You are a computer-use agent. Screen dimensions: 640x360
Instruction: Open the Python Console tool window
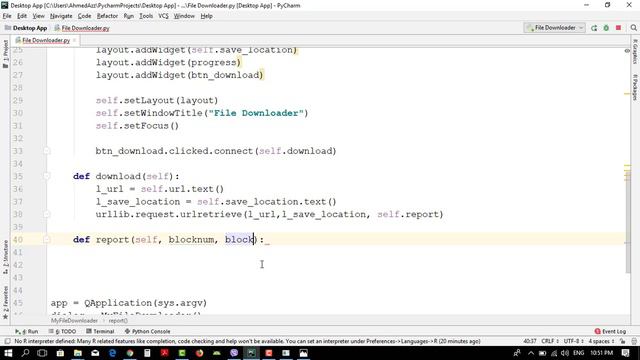tap(147, 331)
